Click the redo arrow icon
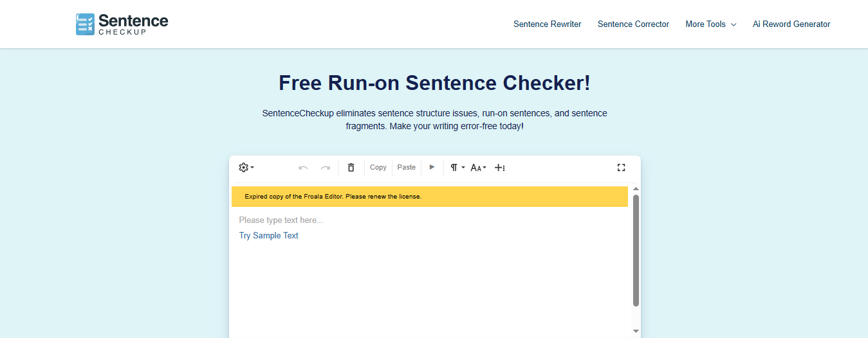 pyautogui.click(x=326, y=167)
